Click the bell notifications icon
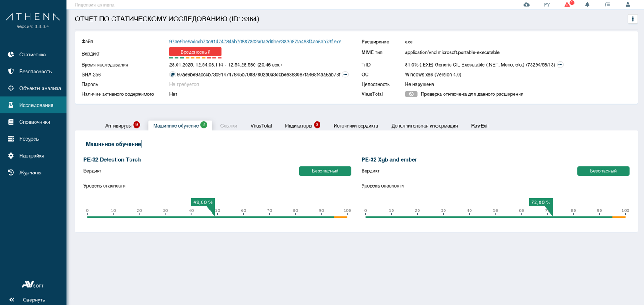 tap(587, 4)
